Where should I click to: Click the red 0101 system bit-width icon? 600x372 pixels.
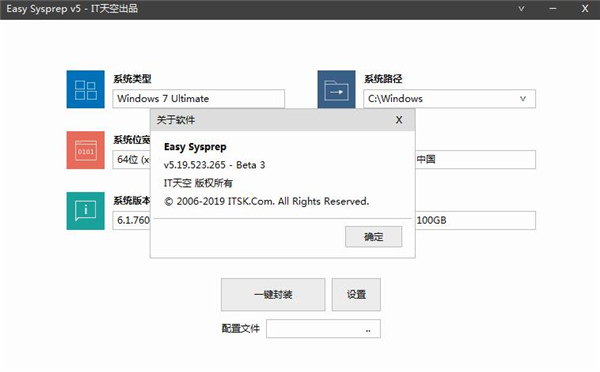coord(85,150)
